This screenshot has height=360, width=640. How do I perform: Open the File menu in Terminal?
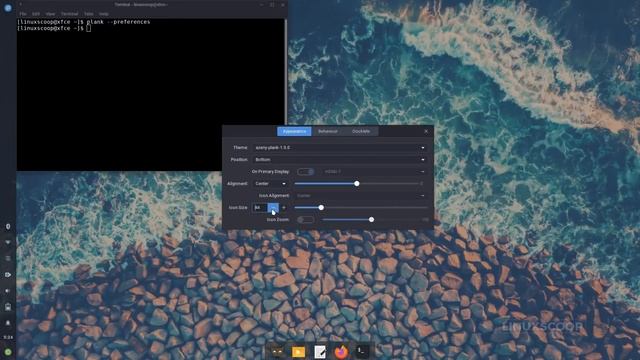(x=23, y=14)
